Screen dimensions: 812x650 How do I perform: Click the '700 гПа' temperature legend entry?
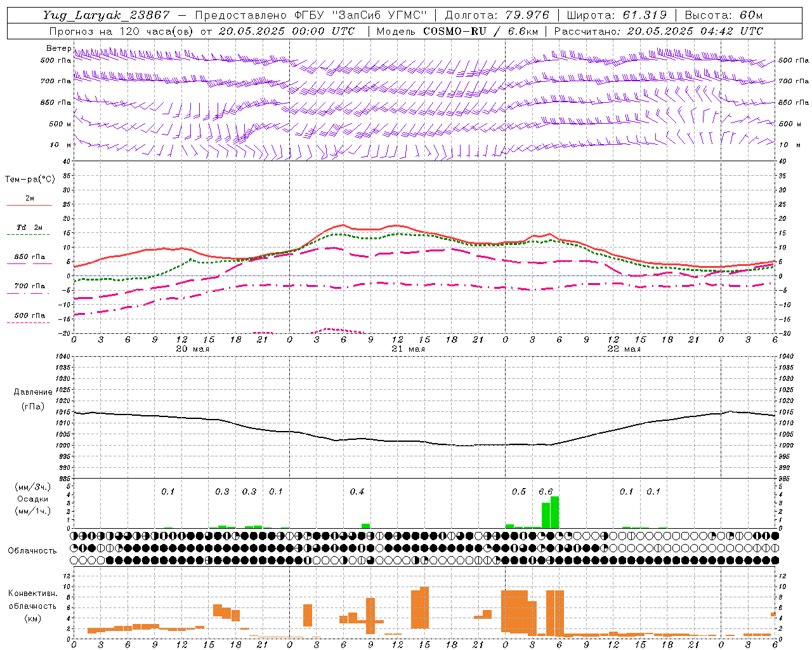30,286
